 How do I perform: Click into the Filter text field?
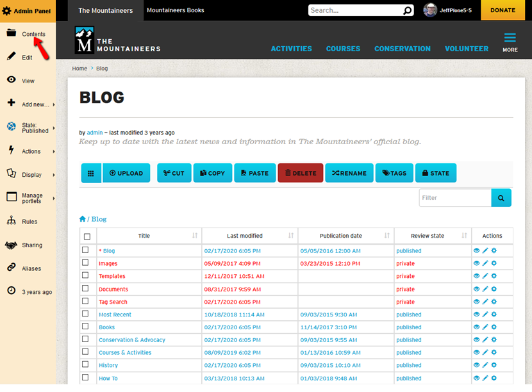pos(455,198)
